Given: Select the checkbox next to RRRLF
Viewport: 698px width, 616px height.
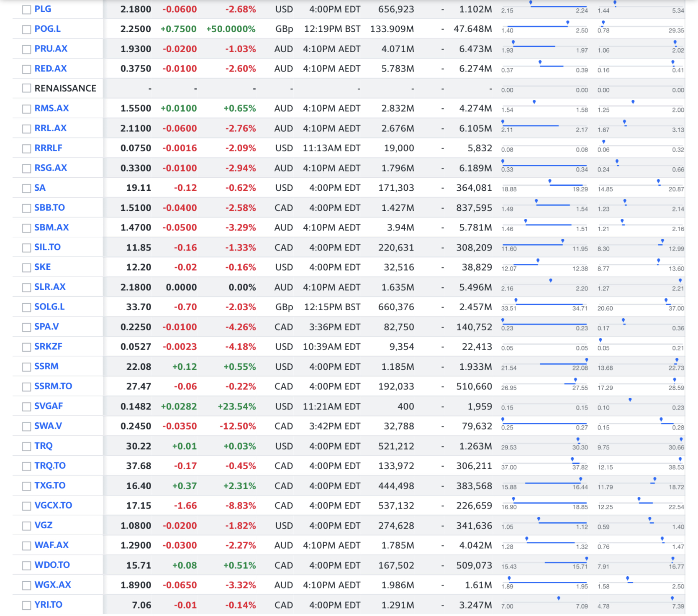Looking at the screenshot, I should [26, 148].
